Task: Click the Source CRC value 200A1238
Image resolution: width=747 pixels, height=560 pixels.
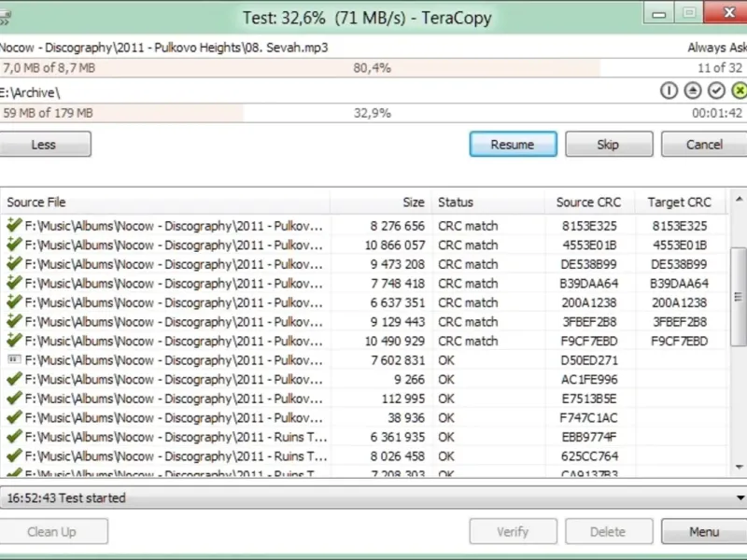Action: (589, 302)
